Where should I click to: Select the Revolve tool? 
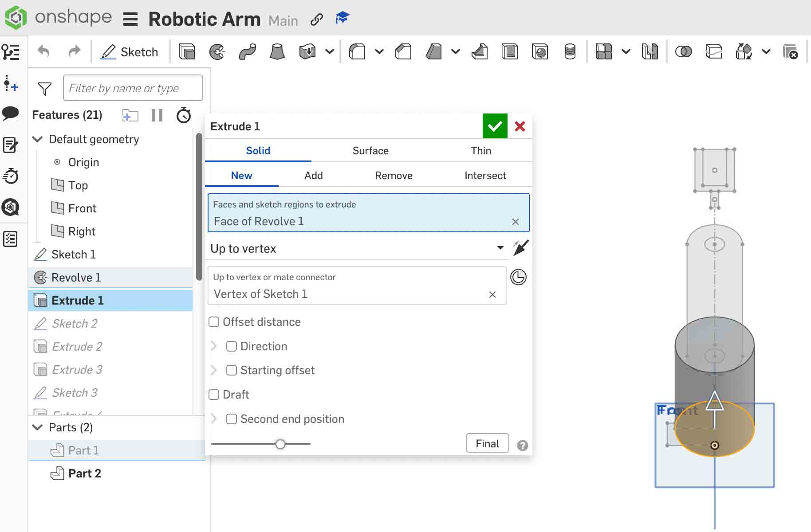217,51
